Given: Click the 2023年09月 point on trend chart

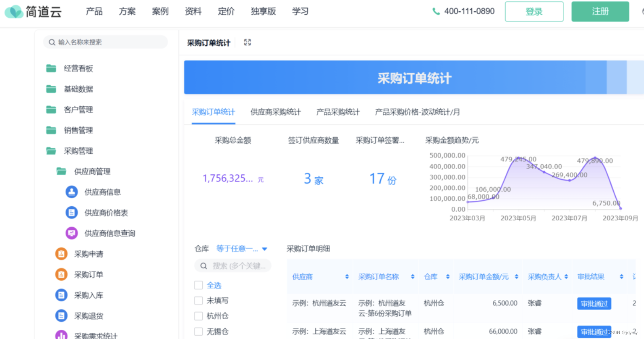Looking at the screenshot, I should (621, 208).
